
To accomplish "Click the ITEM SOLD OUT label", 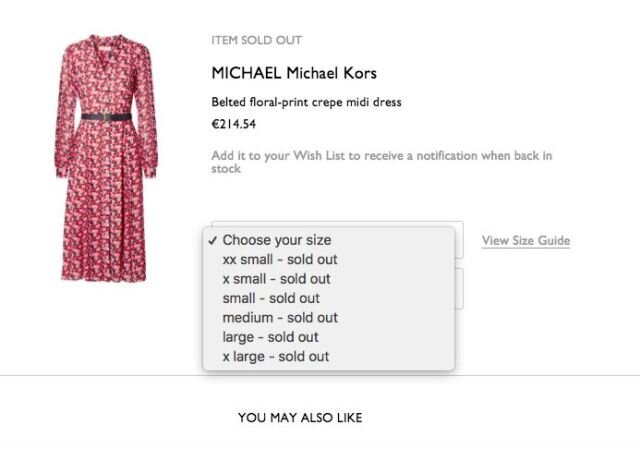I will click(256, 40).
